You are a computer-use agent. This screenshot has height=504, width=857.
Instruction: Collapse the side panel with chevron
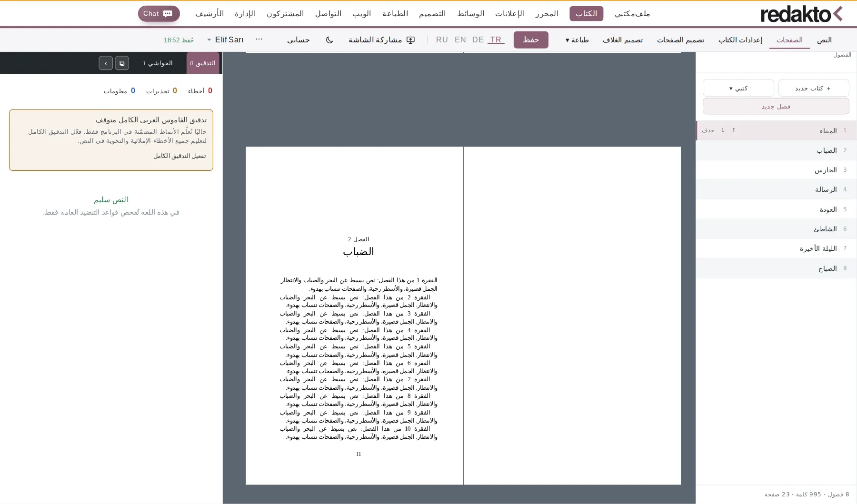point(106,63)
